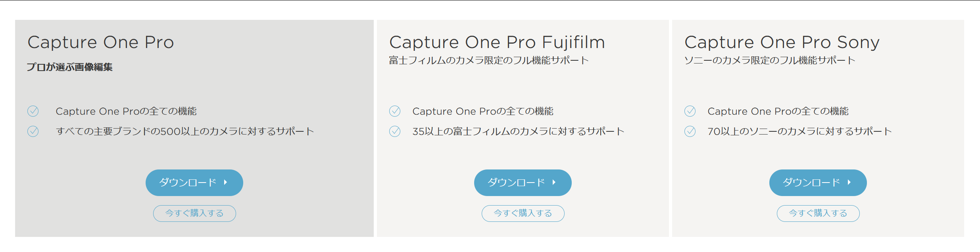Select 今すぐ購入する in the Fujifilm card

[x=523, y=214]
